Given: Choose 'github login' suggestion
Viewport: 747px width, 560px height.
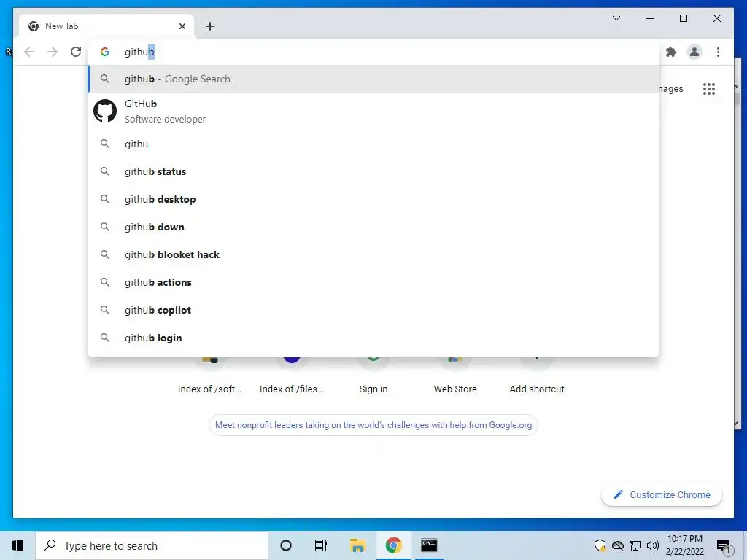Looking at the screenshot, I should click(373, 337).
